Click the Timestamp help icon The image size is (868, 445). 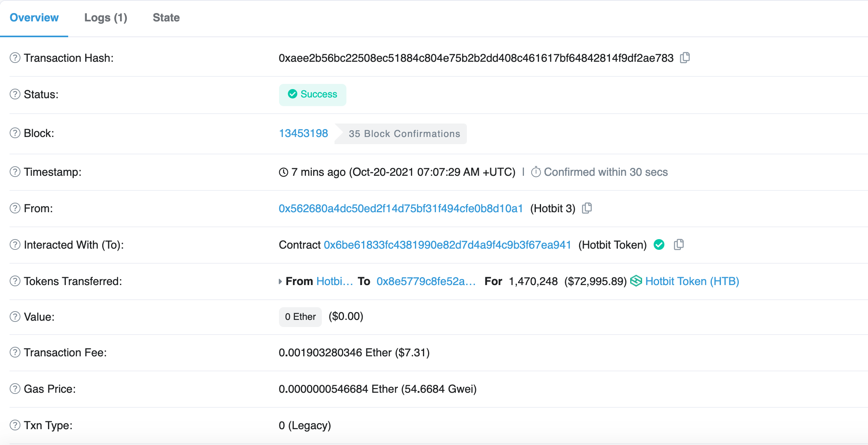point(15,172)
